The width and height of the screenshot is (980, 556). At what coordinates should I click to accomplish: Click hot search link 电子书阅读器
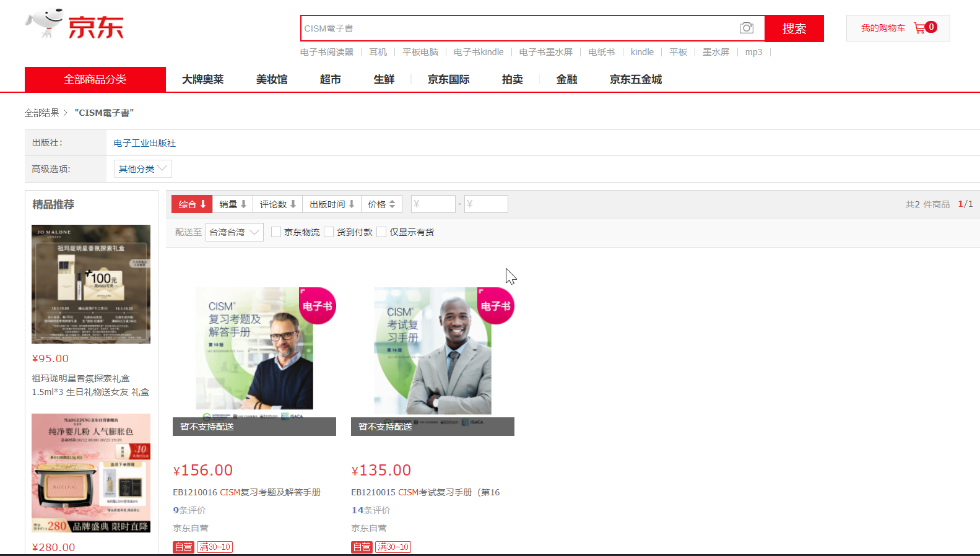point(327,52)
